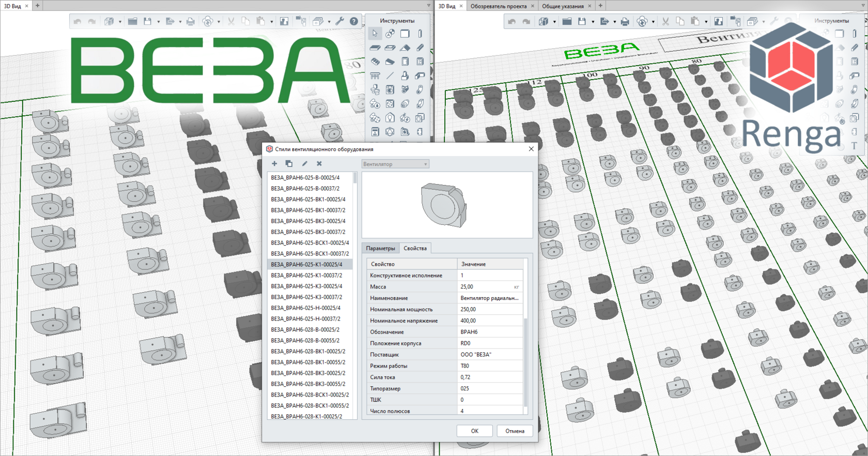Open the Вентилятор category dropdown
This screenshot has height=456, width=868.
(x=395, y=164)
